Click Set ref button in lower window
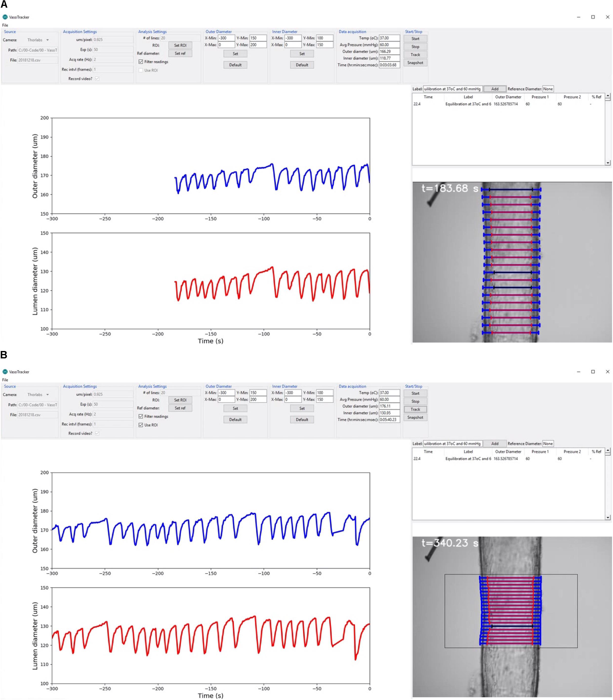Screen dimensions: 613x700 click(180, 408)
